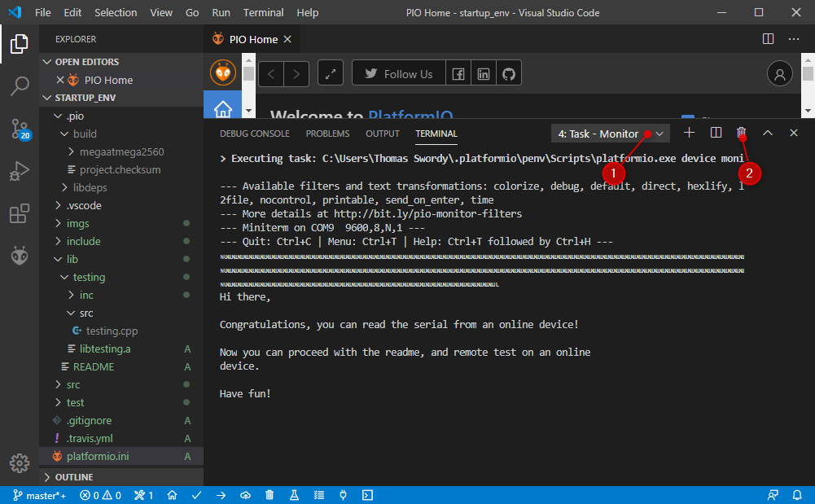Create a new terminal with plus icon
Screen dimensions: 815x504
[x=690, y=133]
